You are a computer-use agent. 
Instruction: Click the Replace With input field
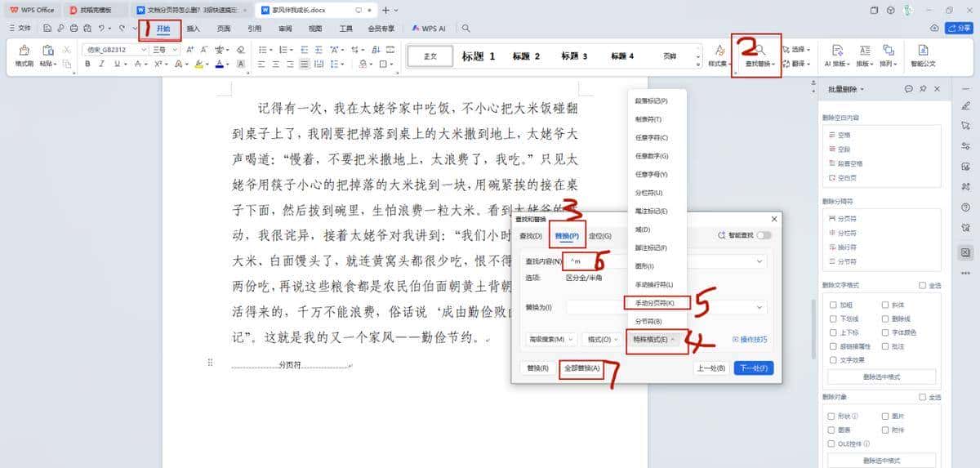point(666,307)
